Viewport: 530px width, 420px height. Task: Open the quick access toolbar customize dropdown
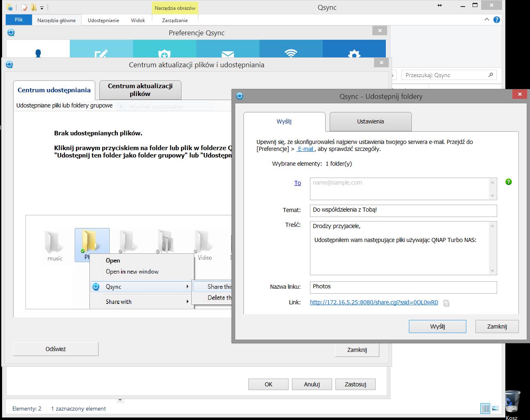pyautogui.click(x=42, y=8)
